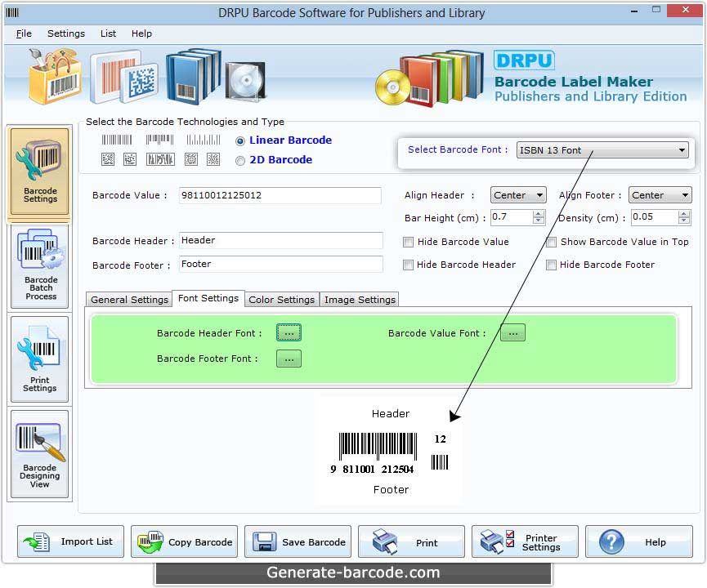Click the first 2D barcode sample icon
Viewport: 707px width, 588px height.
108,159
